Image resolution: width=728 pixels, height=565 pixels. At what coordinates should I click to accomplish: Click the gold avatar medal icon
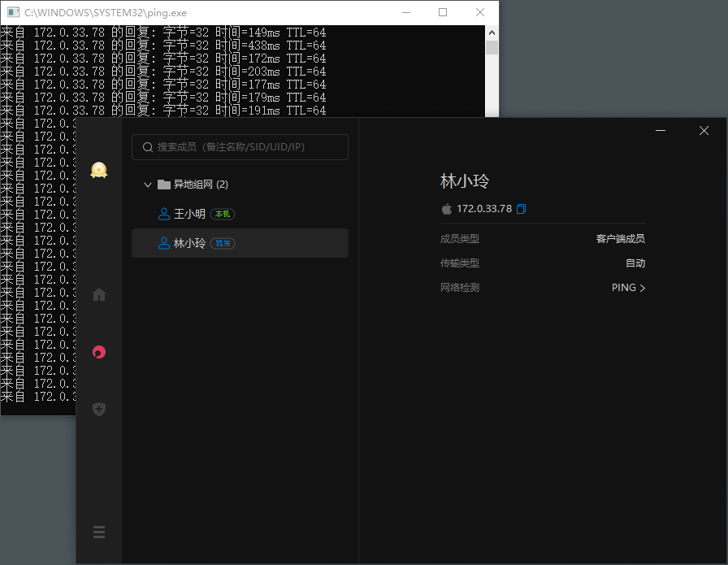[99, 170]
